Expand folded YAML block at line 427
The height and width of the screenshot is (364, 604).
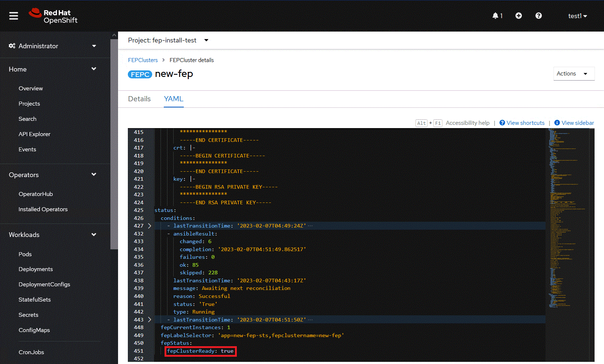click(x=150, y=226)
